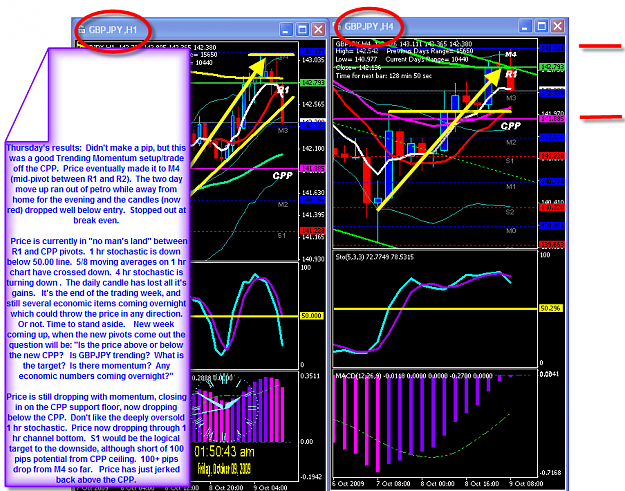This screenshot has height=491, width=625.
Task: Close the GBPJPY,H1 chart window
Action: click(x=318, y=29)
